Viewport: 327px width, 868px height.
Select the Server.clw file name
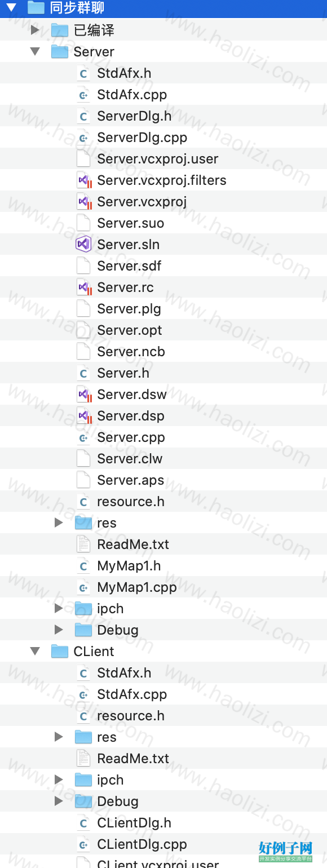pos(130,459)
